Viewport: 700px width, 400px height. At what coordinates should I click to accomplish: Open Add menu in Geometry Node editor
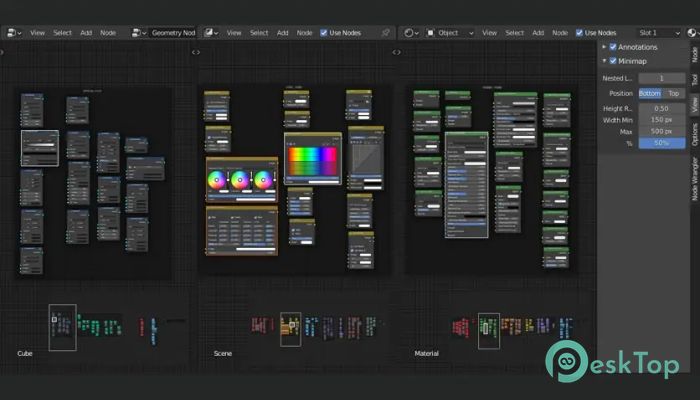click(86, 33)
